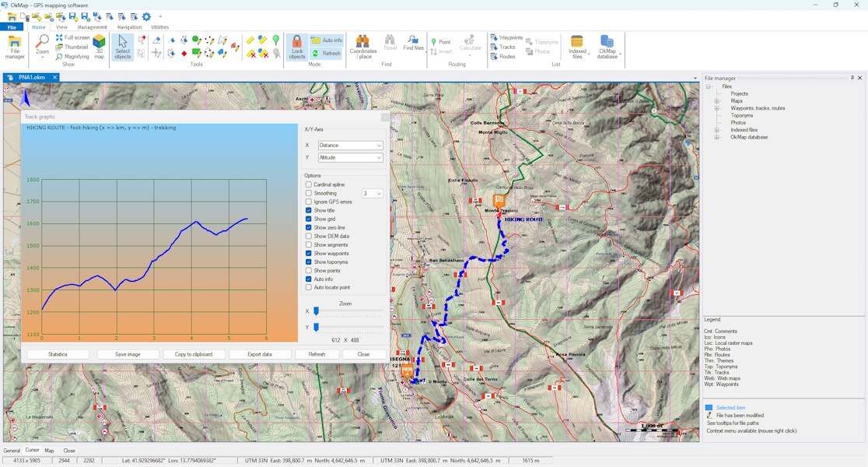Show the Thumbnail view

click(72, 47)
